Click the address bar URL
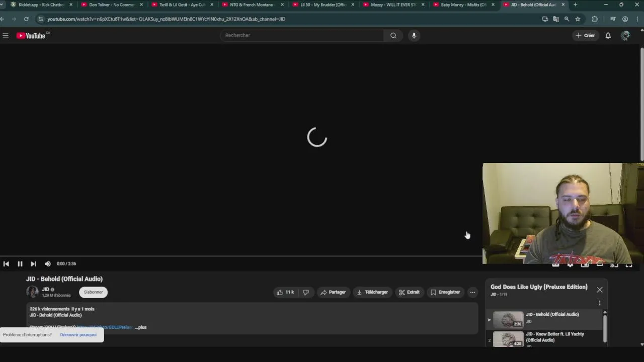Viewport: 644px width, 362px height. pyautogui.click(x=166, y=19)
